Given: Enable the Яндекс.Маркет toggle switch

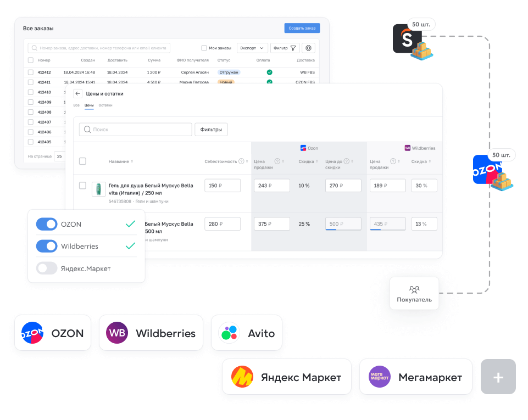Looking at the screenshot, I should [x=47, y=268].
